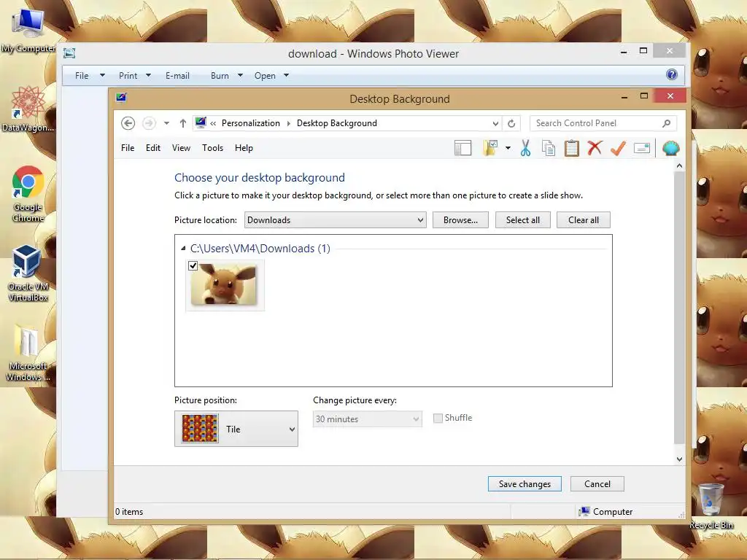Viewport: 747px width, 560px height.
Task: Click the orange checkmark icon
Action: 618,148
